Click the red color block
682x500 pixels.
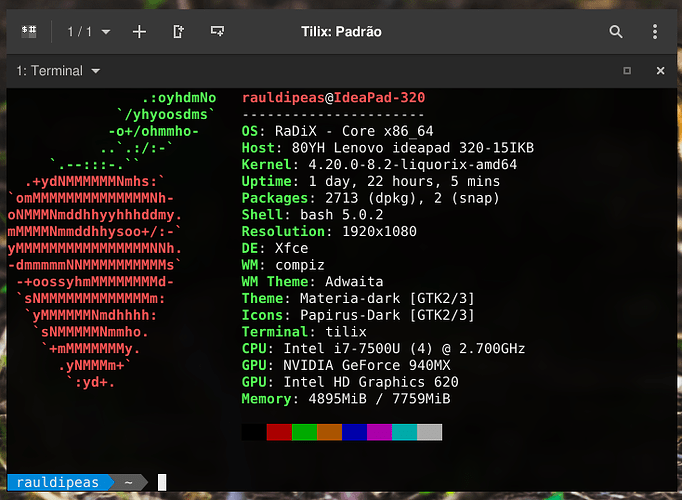pos(279,432)
